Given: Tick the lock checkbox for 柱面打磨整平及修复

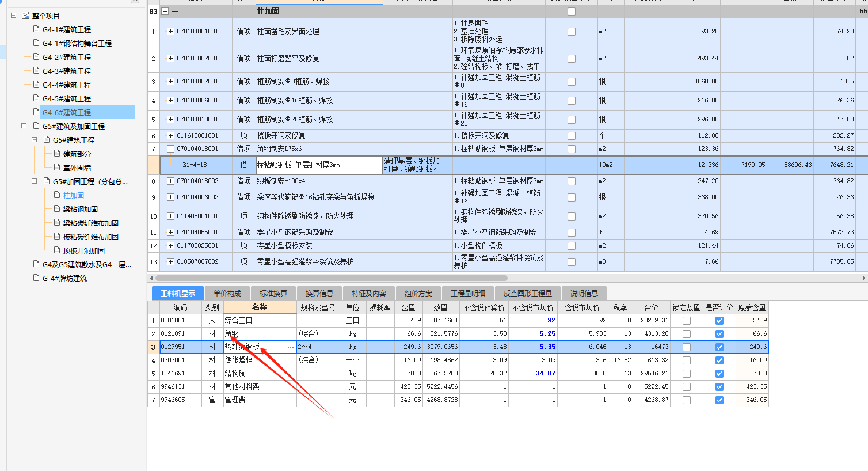Looking at the screenshot, I should pyautogui.click(x=572, y=59).
